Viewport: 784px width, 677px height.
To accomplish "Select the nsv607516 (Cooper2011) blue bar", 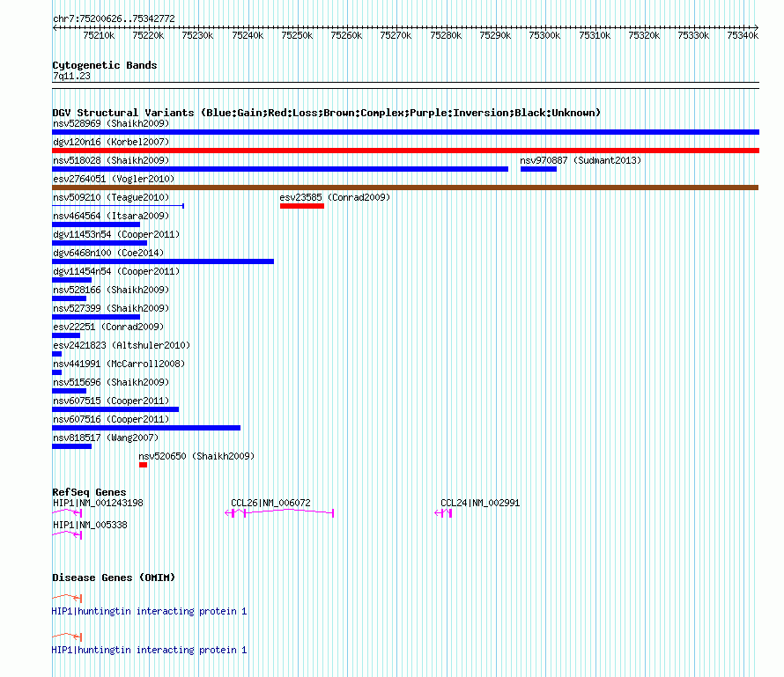I will tap(146, 428).
